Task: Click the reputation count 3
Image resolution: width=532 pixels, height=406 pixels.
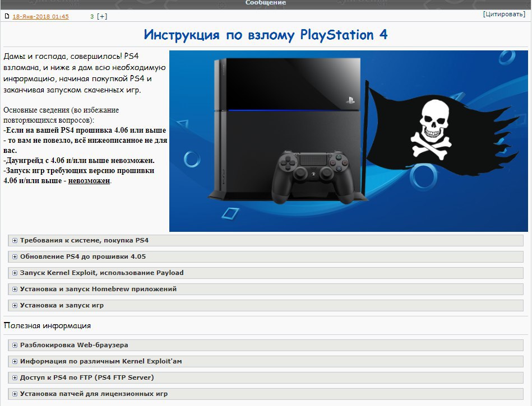Action: [92, 17]
